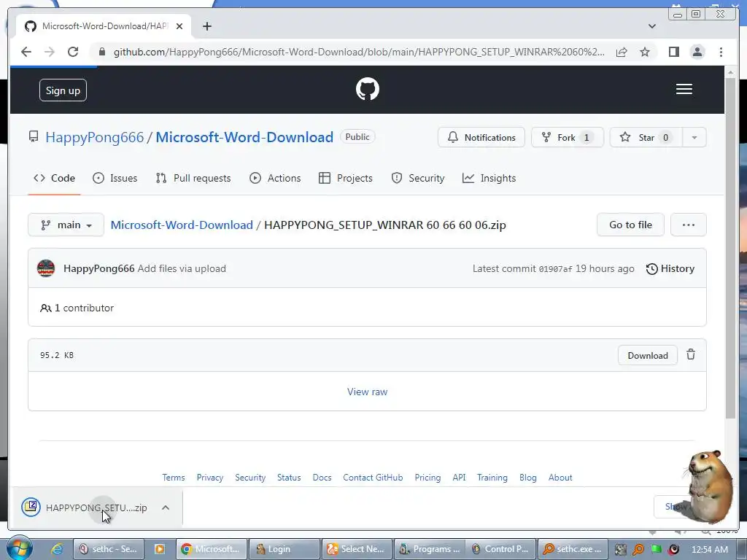747x560 pixels.
Task: Click Go to file button
Action: coord(630,225)
